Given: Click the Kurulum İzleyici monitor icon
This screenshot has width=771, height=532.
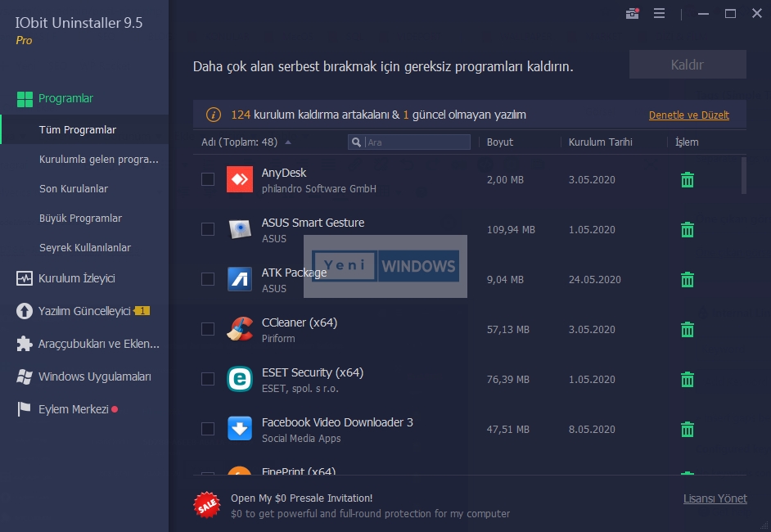Looking at the screenshot, I should tap(24, 278).
